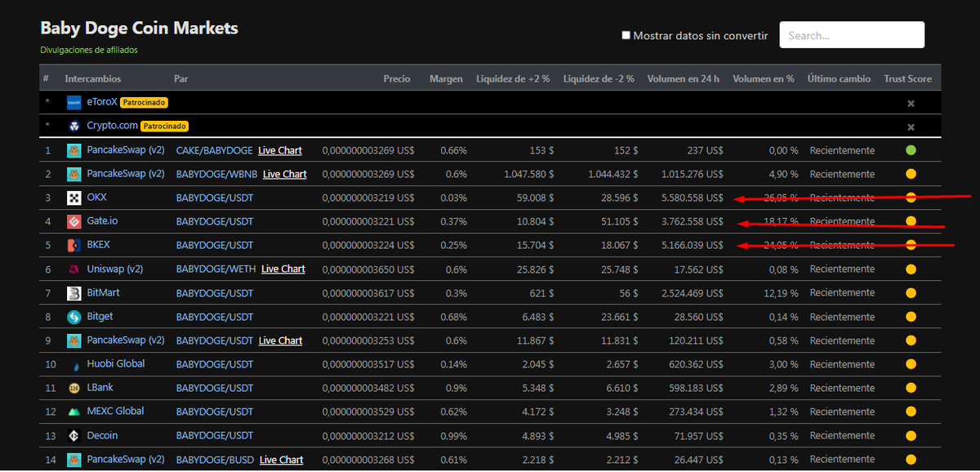
Task: Click BABYDOGE/USDT pair link in Gate.io row
Action: click(215, 221)
